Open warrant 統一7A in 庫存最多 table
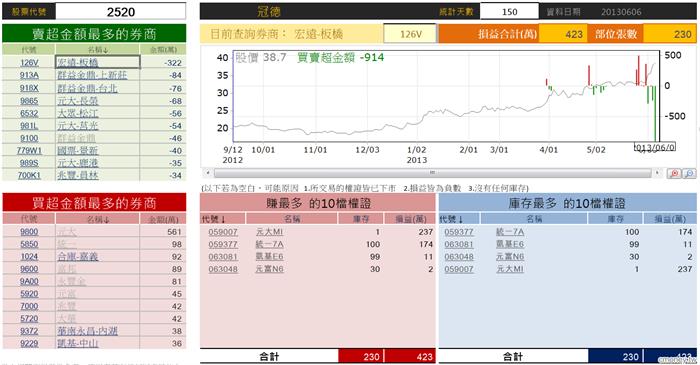 pyautogui.click(x=510, y=232)
